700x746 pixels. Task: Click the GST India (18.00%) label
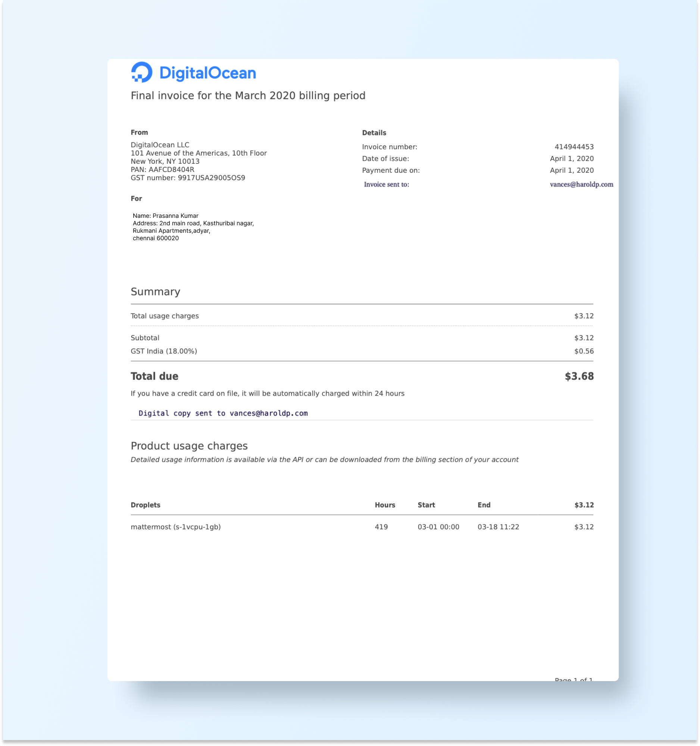click(164, 351)
